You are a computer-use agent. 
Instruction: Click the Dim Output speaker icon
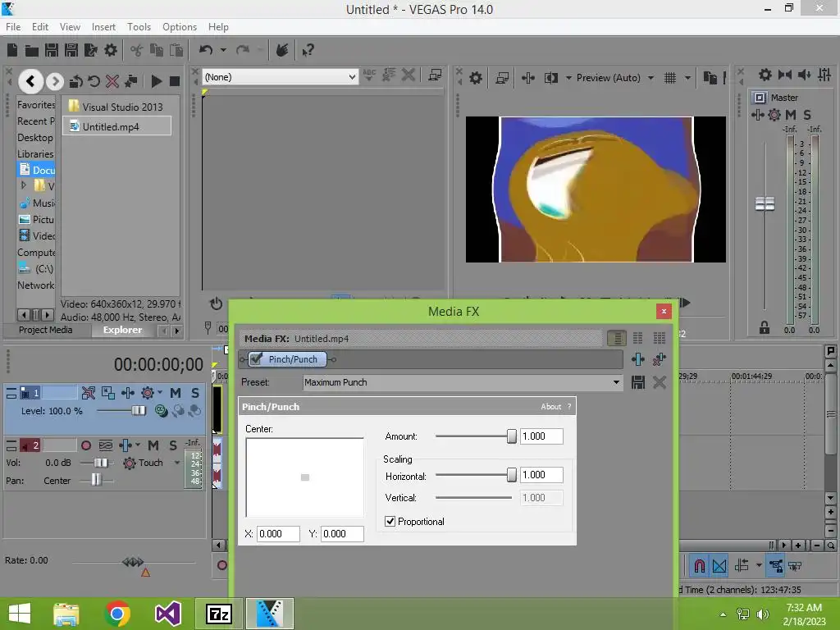tap(805, 75)
